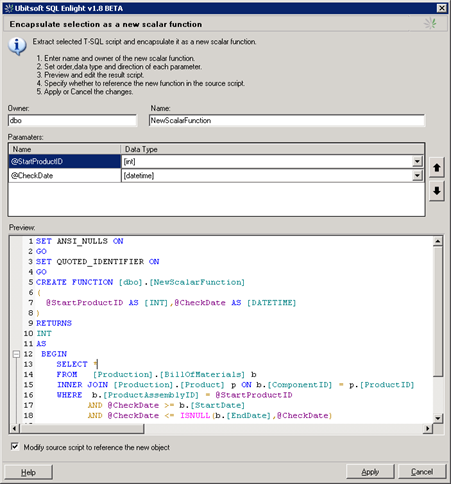Image resolution: width=451 pixels, height=484 pixels.
Task: Open Help for this dialog
Action: [28, 472]
